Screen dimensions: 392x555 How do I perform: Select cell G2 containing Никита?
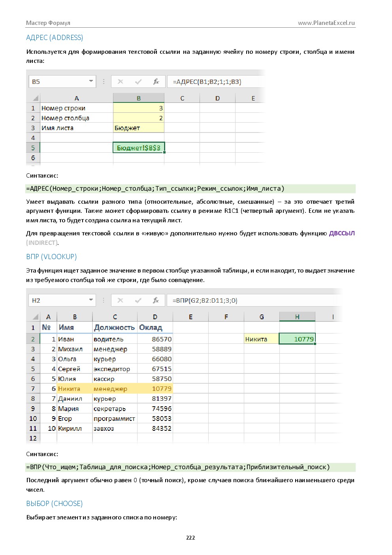[262, 339]
